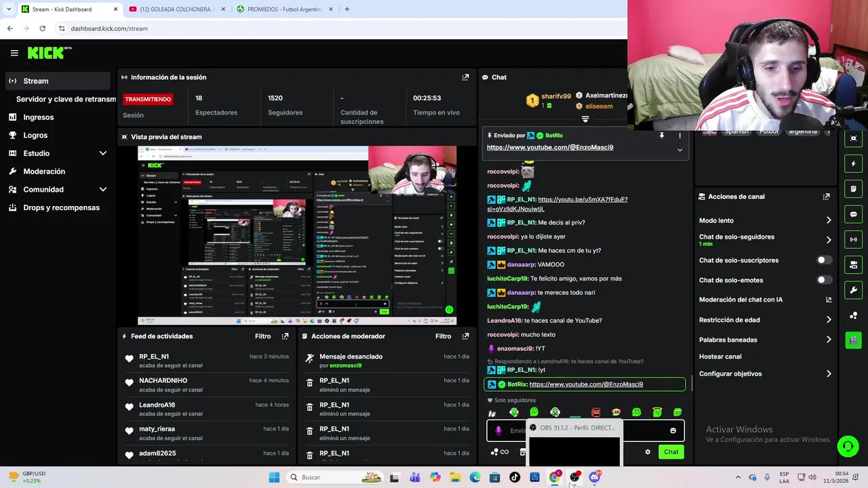This screenshot has height=488, width=868.
Task: Enable Chat de solo-suscriptores toggle
Action: pos(824,260)
